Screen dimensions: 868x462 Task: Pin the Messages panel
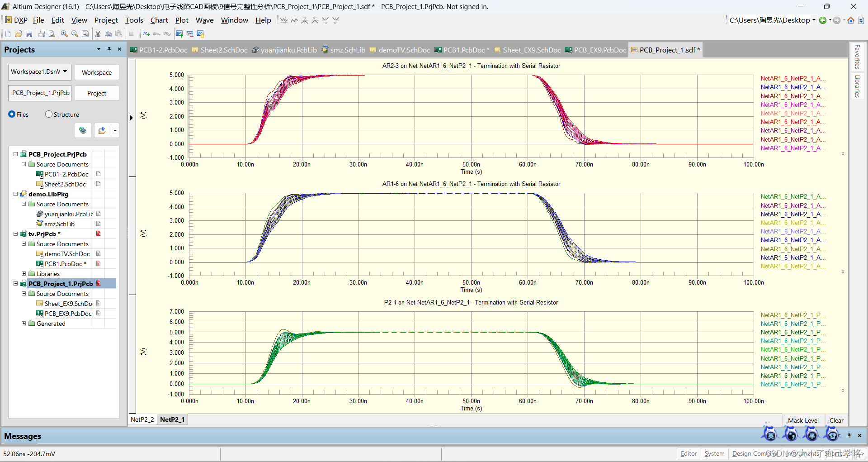coord(849,435)
